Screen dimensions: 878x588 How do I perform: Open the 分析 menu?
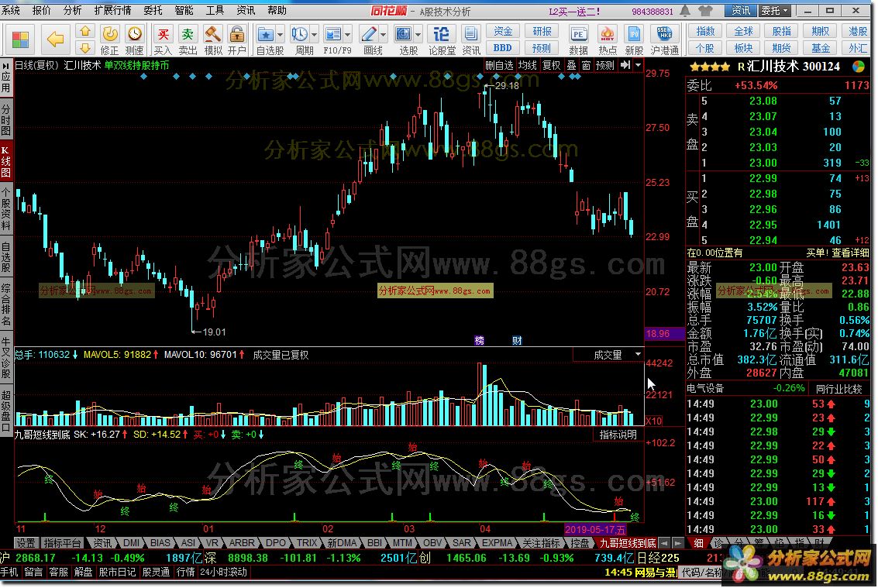72,11
